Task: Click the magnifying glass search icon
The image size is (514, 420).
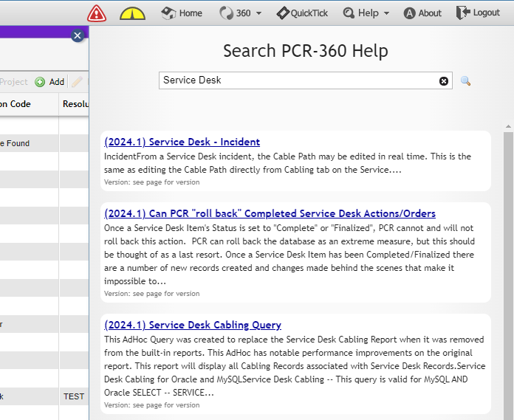Action: tap(465, 81)
